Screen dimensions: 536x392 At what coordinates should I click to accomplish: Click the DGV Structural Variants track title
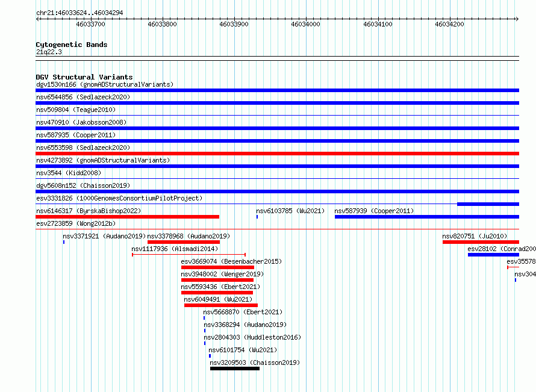point(84,77)
